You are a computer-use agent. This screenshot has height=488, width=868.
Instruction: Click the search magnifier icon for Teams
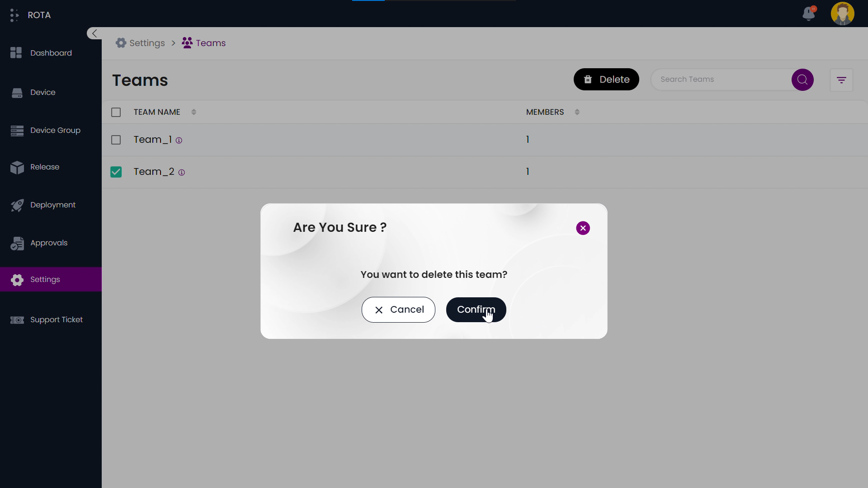pos(802,79)
